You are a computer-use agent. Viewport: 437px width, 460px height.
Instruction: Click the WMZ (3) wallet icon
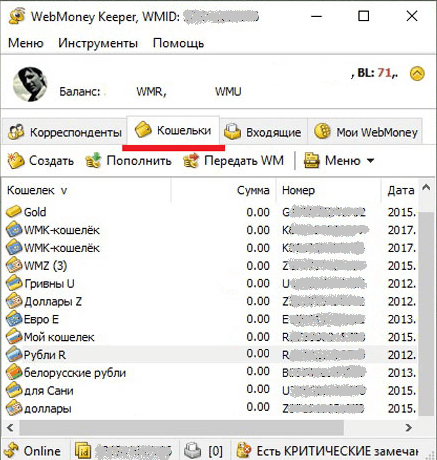pos(14,265)
